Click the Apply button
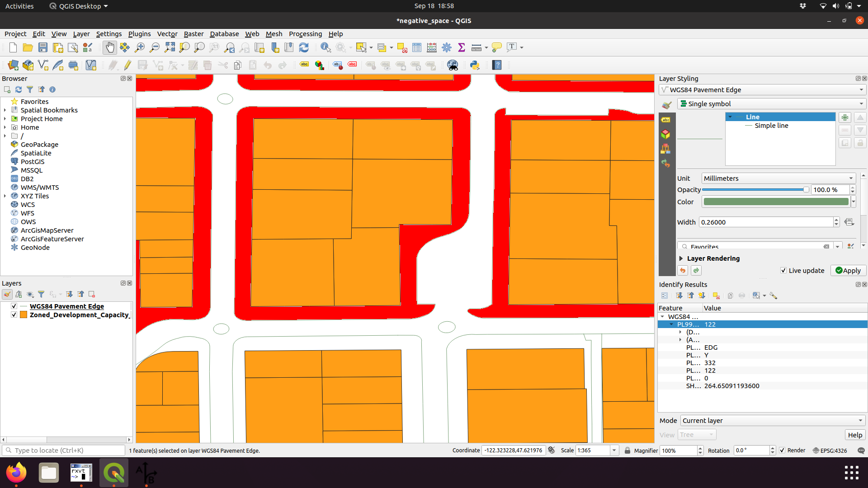The image size is (868, 488). coord(848,271)
